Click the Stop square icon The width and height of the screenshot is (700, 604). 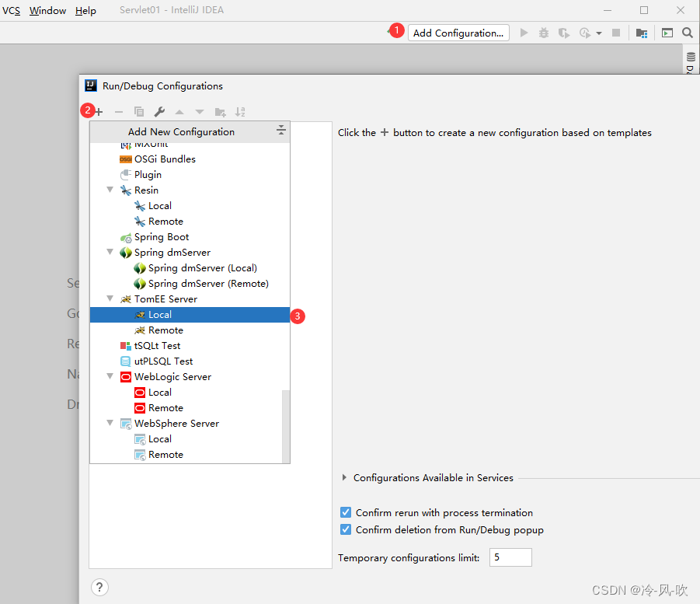(616, 33)
